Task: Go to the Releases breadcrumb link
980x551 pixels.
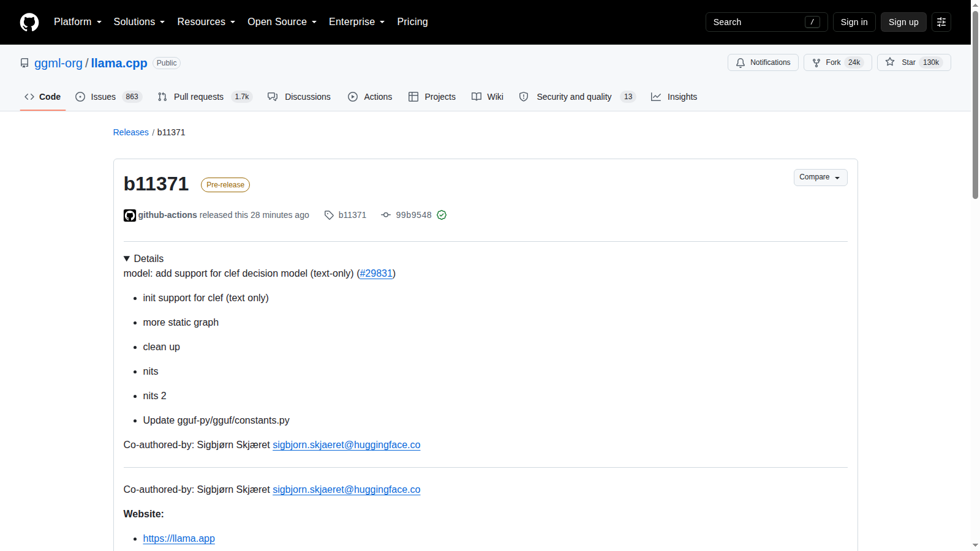Action: point(130,132)
